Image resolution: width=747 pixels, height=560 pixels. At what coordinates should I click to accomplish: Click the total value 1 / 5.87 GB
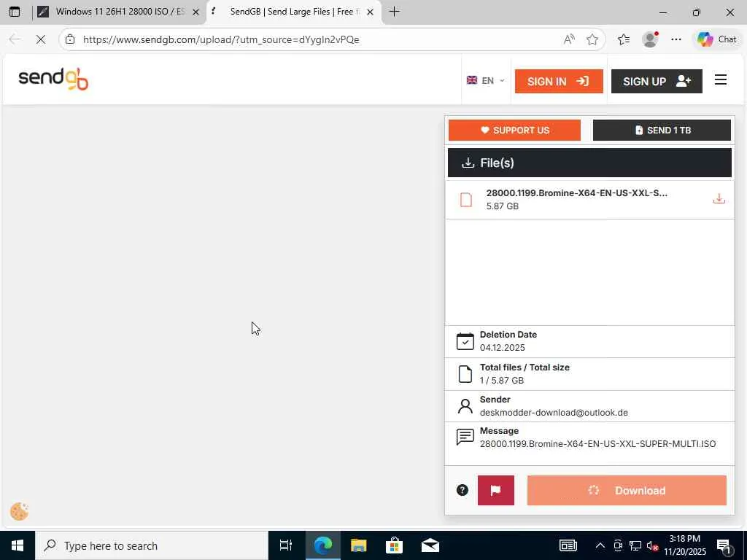tap(502, 381)
